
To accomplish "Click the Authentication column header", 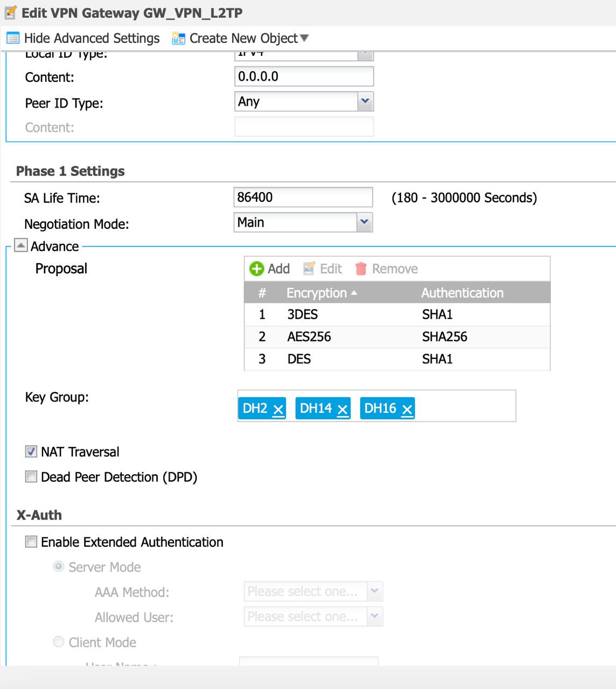I will pos(462,293).
